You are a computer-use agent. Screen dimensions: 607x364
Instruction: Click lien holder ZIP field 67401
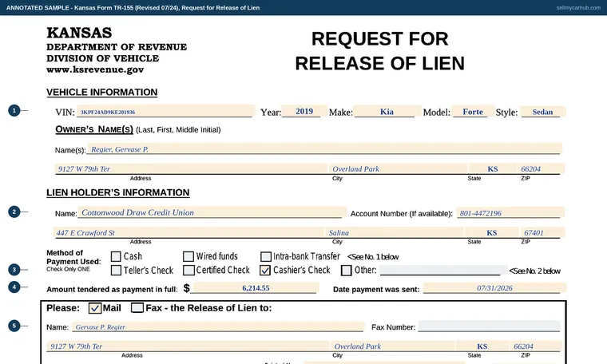pos(542,232)
